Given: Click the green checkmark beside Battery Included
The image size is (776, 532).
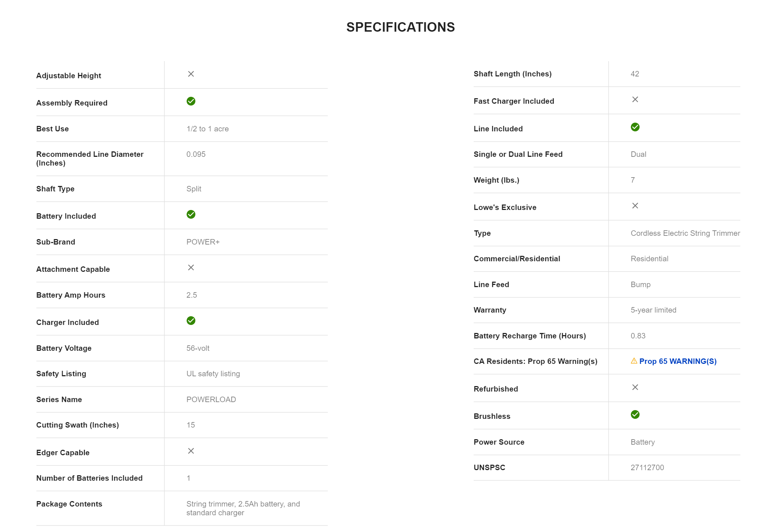Looking at the screenshot, I should point(191,214).
